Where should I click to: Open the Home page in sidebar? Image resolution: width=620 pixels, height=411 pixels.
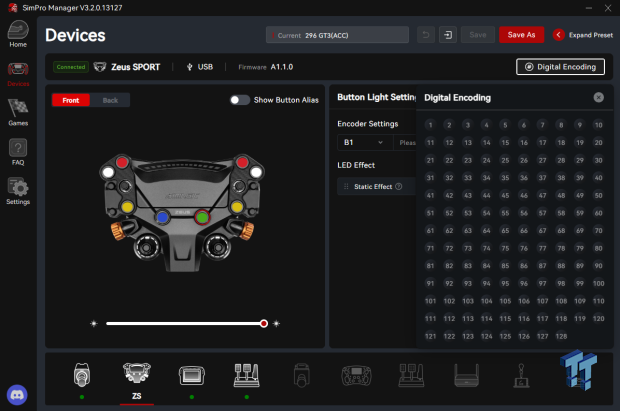point(18,34)
